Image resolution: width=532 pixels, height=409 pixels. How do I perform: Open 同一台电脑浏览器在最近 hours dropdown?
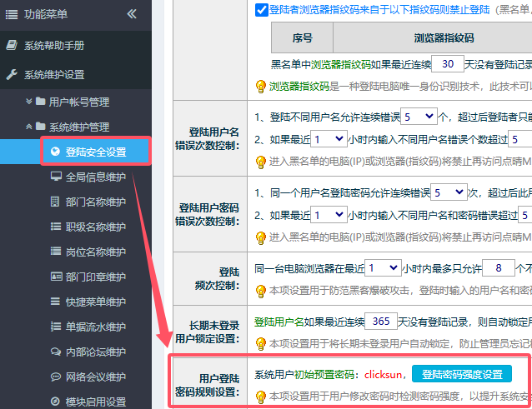[x=383, y=268]
